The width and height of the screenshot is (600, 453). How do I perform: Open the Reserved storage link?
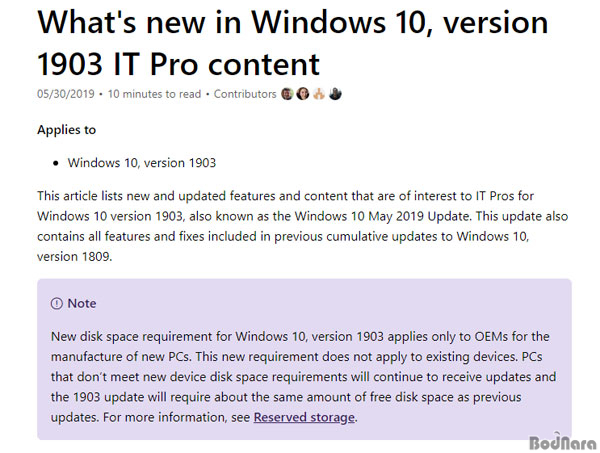pyautogui.click(x=304, y=417)
